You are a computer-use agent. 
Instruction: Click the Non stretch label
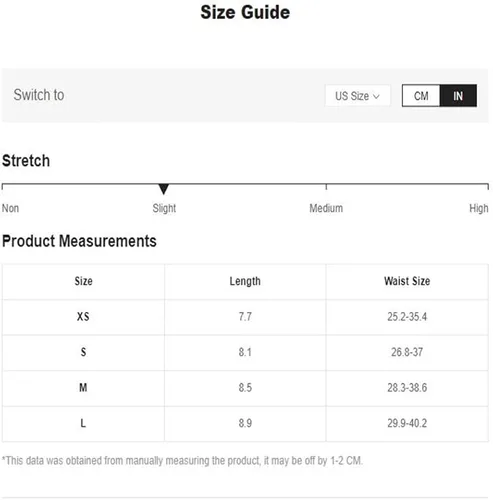pos(10,208)
